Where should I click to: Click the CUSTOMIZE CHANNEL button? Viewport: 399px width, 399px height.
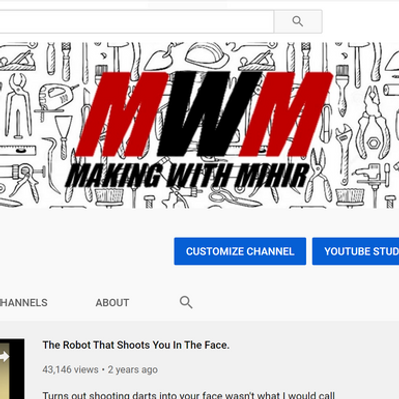[x=240, y=251]
